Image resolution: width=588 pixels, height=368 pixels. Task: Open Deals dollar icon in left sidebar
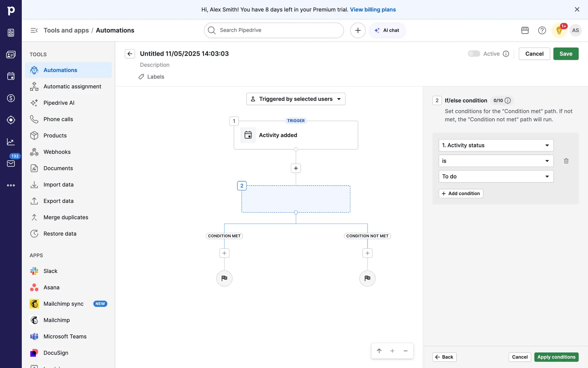11,98
